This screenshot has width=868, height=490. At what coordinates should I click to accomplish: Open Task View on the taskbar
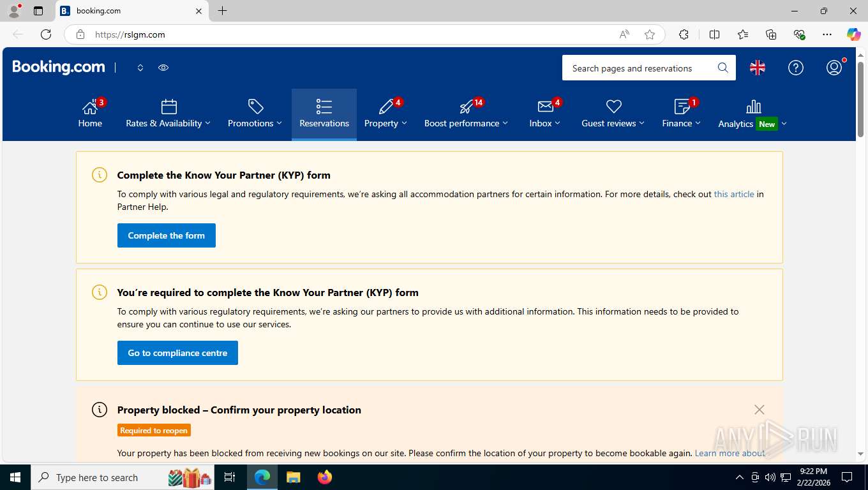pyautogui.click(x=230, y=477)
